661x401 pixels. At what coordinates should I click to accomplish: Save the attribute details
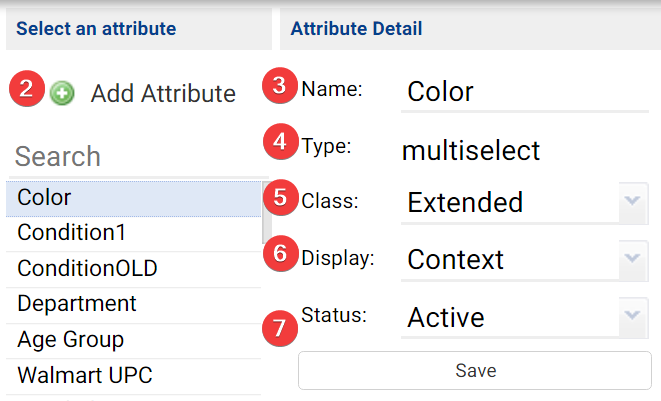(x=475, y=371)
